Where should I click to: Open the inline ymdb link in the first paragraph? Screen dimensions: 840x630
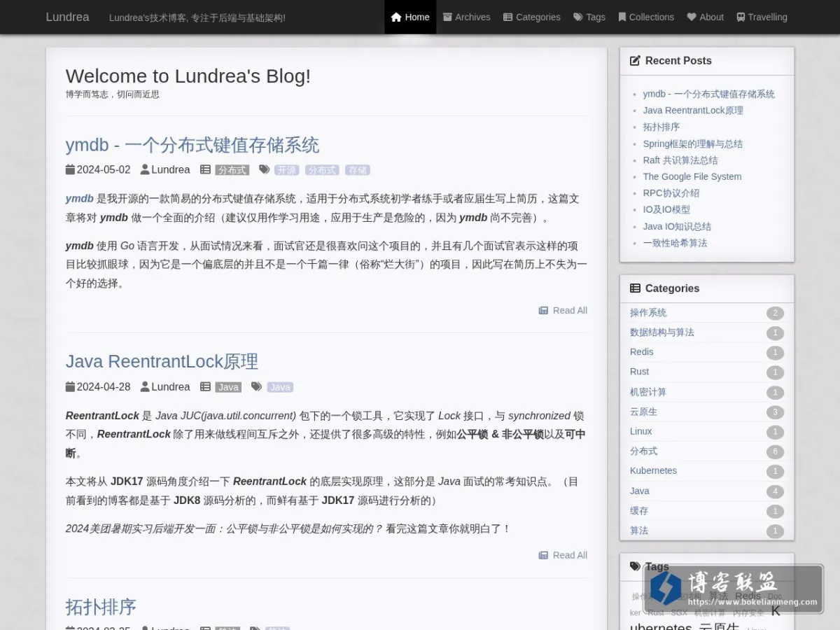pyautogui.click(x=80, y=199)
